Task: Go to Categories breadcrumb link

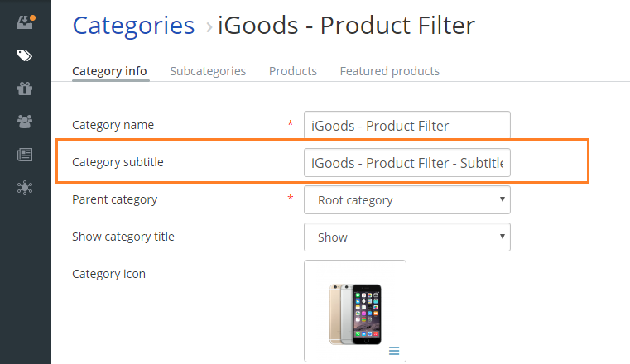Action: (133, 26)
